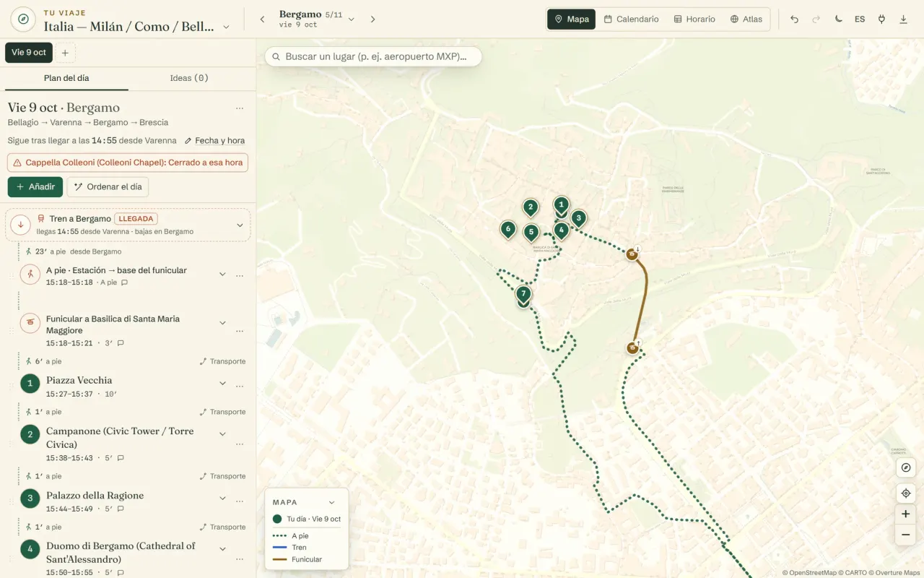
Task: Switch to the Horario view
Action: click(694, 19)
